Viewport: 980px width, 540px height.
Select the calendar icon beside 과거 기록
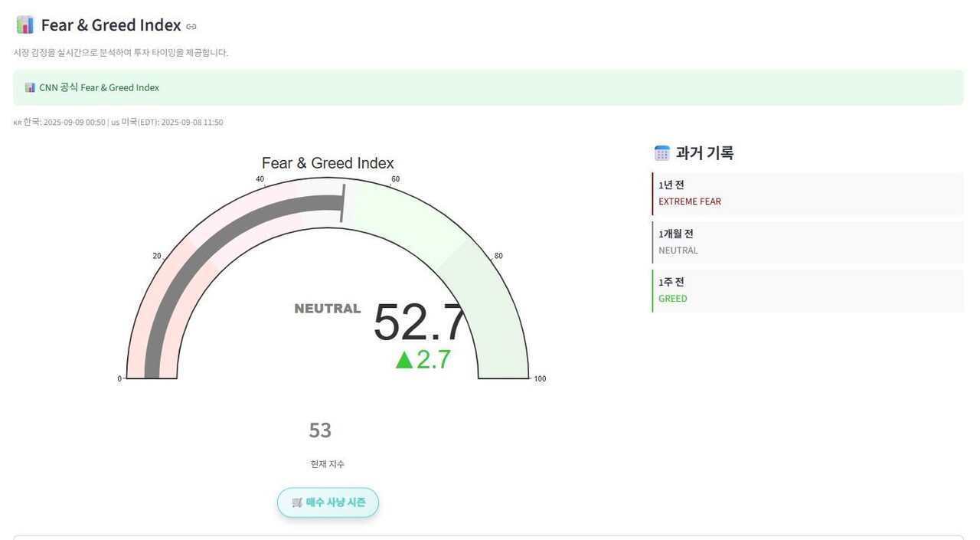point(661,152)
